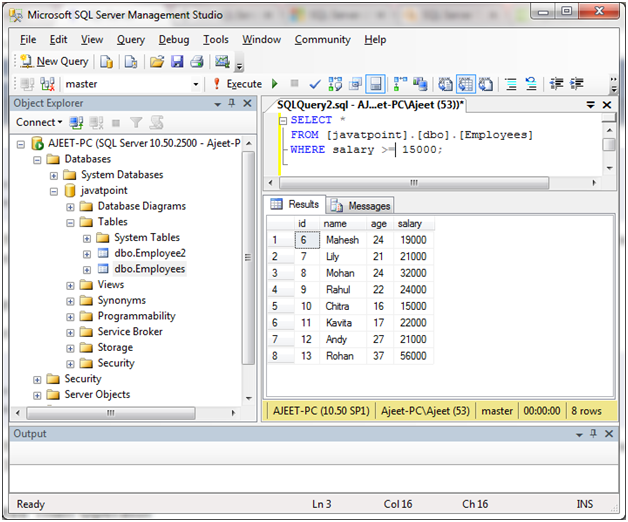Viewport: 628px width, 522px height.
Task: Select Results to Text option
Action: point(445,84)
